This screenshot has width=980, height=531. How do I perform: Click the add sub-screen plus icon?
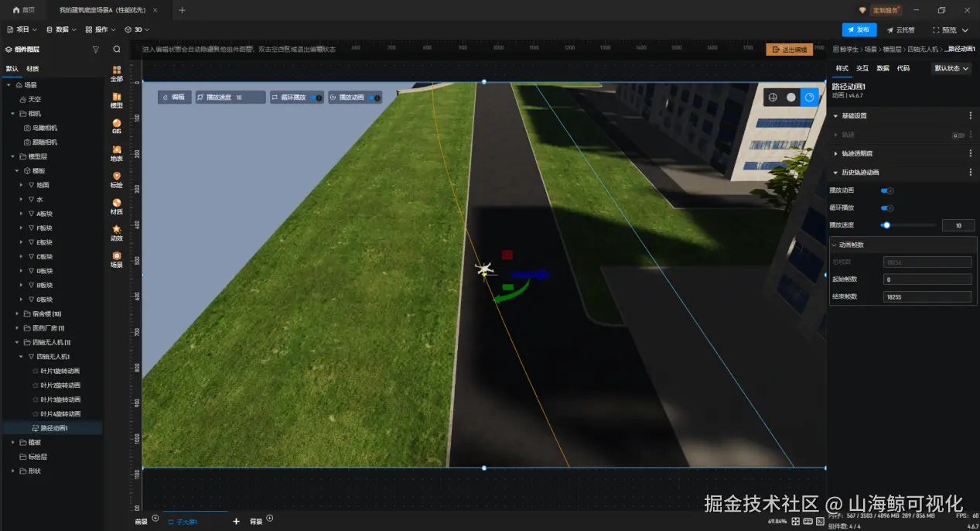237,522
